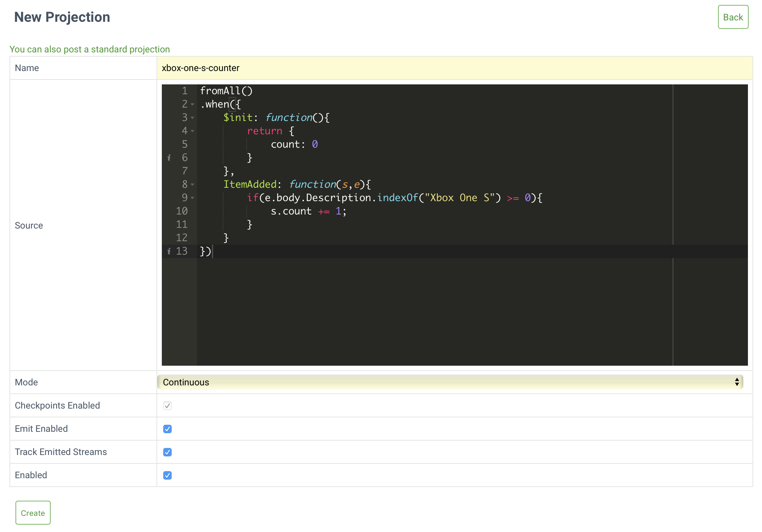Click the Back button in top right
The height and width of the screenshot is (532, 762).
[x=732, y=16]
